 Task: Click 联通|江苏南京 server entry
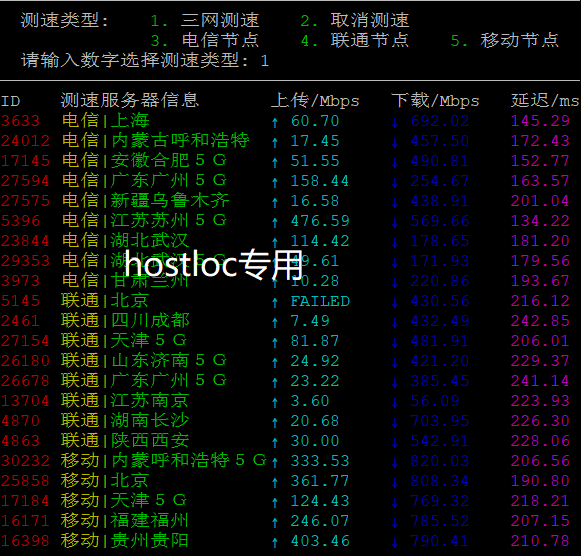pyautogui.click(x=125, y=401)
